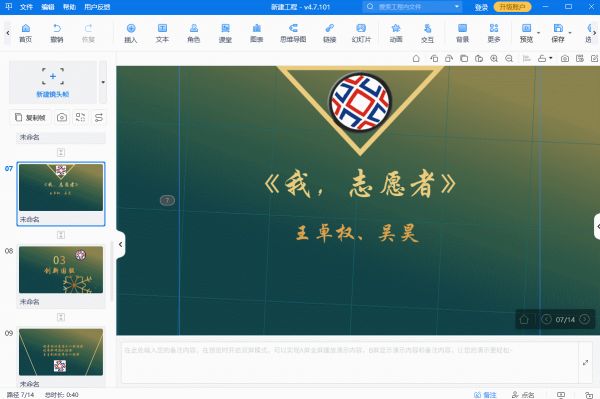Click the right ribbon chevron arrow
This screenshot has height=399, width=600.
click(594, 33)
